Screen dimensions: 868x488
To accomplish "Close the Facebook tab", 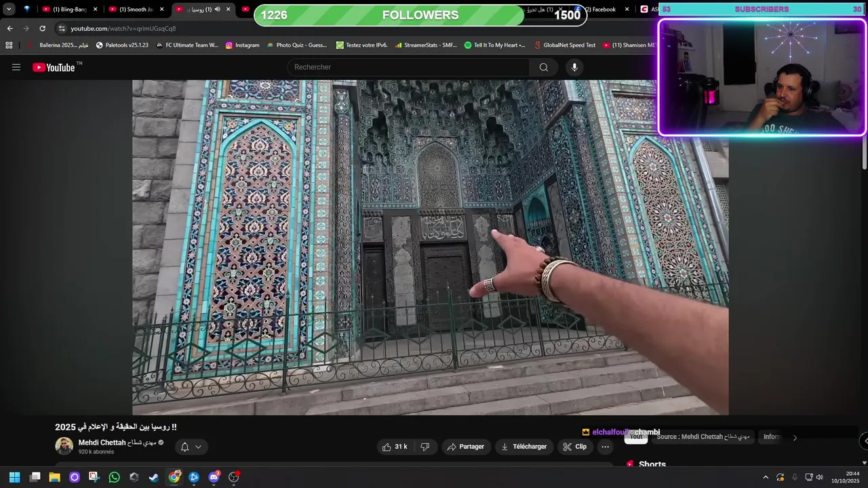I will [x=627, y=9].
